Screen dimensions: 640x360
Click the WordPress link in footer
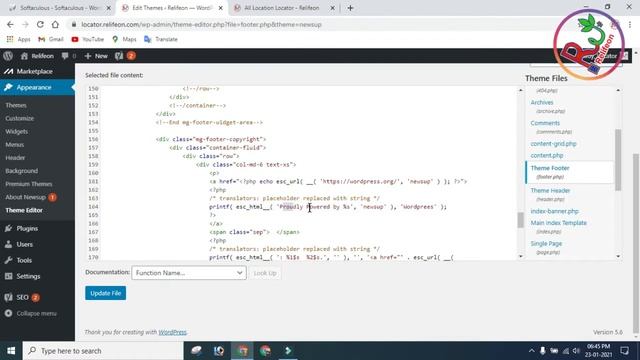[172, 332]
